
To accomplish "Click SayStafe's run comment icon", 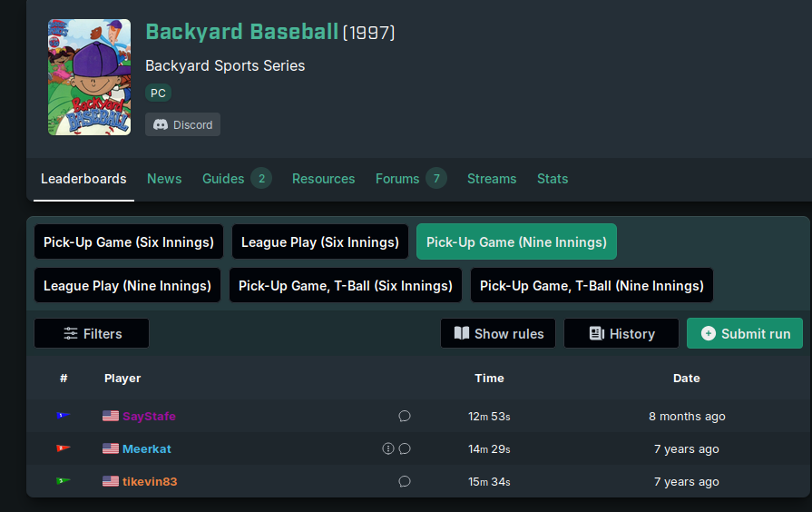I will tap(405, 416).
